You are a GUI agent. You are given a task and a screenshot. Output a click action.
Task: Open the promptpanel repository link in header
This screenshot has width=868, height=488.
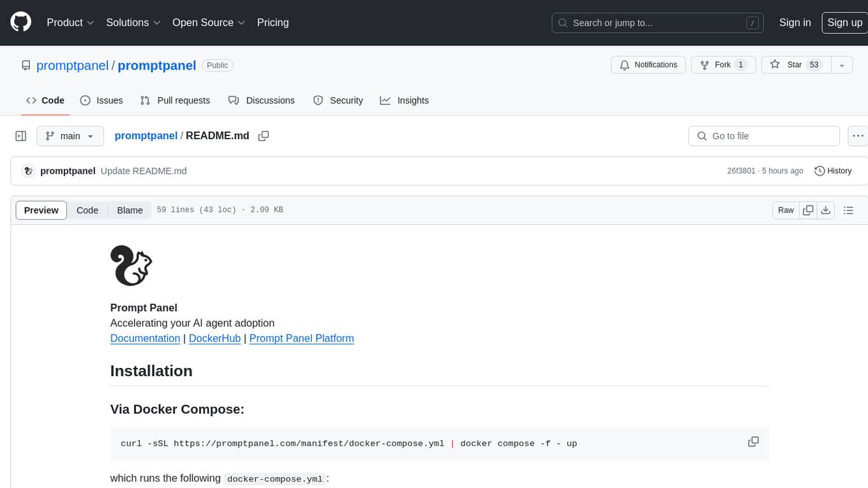click(x=156, y=65)
